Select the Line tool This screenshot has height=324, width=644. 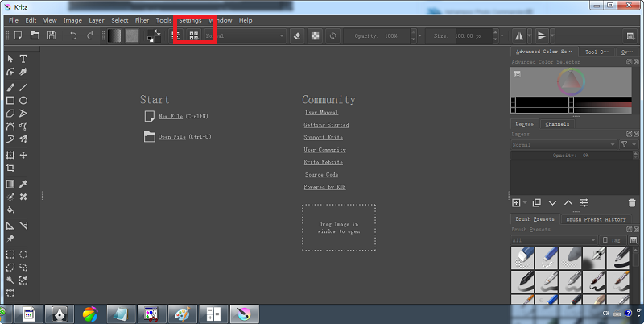pos(23,87)
